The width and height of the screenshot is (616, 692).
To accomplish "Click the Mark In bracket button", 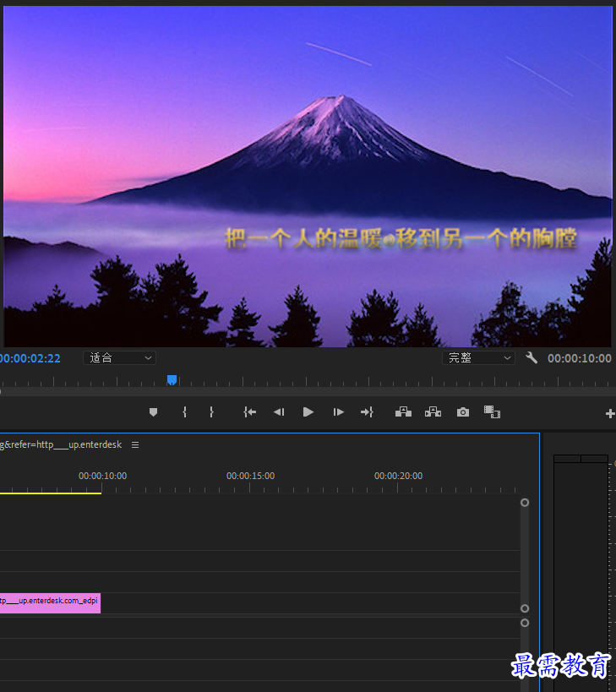I will tap(184, 412).
